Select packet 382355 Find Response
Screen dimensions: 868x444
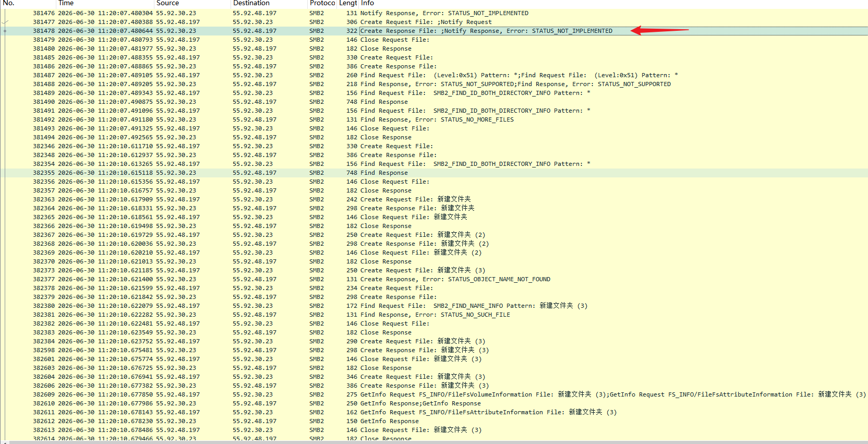coord(434,173)
